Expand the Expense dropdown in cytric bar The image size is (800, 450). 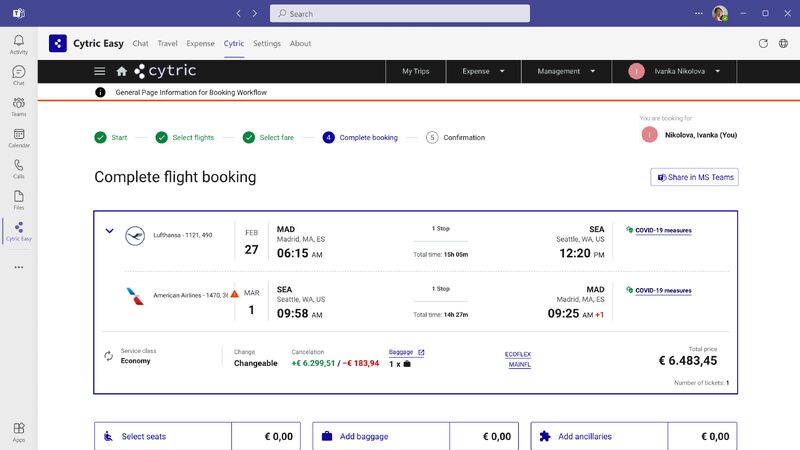point(483,71)
